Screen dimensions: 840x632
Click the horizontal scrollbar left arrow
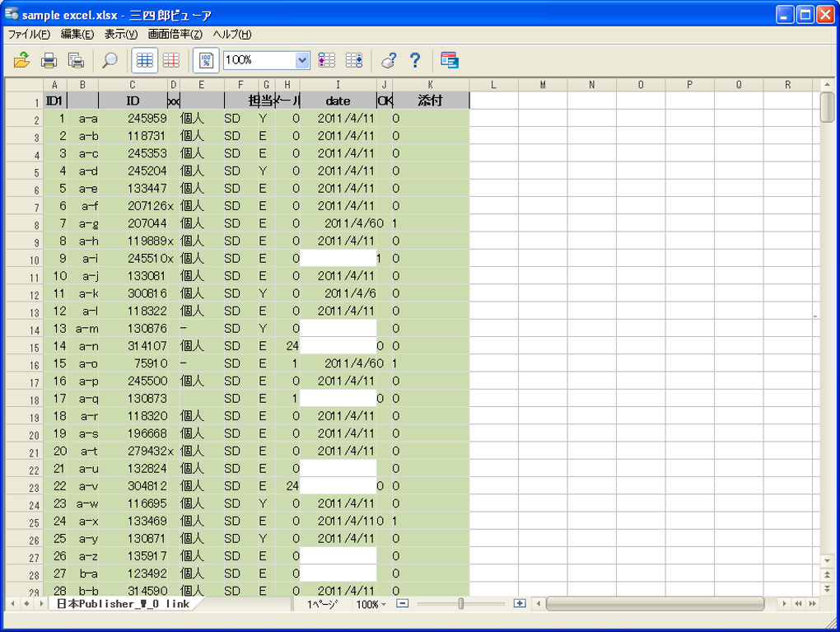point(539,604)
